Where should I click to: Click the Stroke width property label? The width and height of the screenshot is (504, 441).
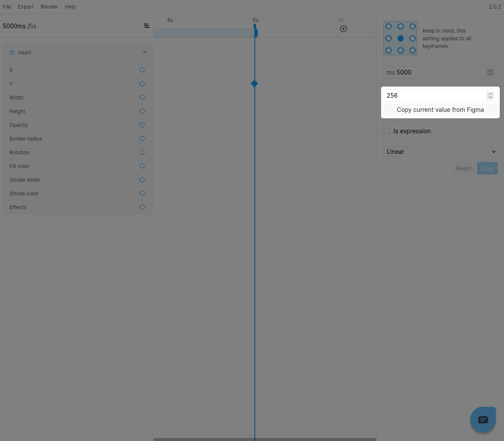pos(25,180)
